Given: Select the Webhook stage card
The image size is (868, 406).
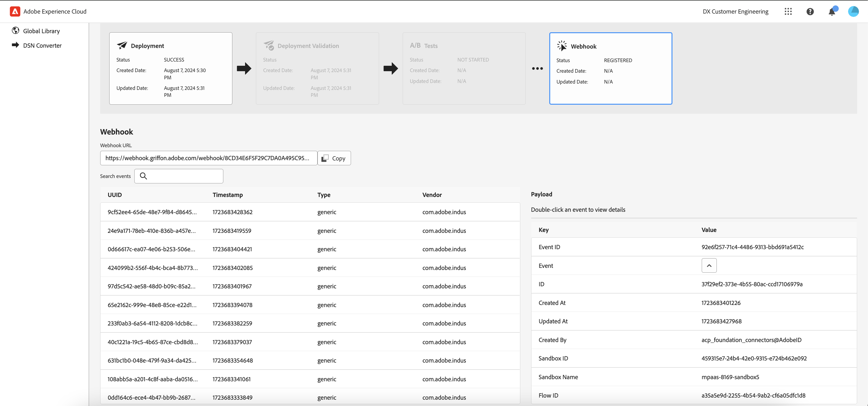Looking at the screenshot, I should click(x=611, y=68).
